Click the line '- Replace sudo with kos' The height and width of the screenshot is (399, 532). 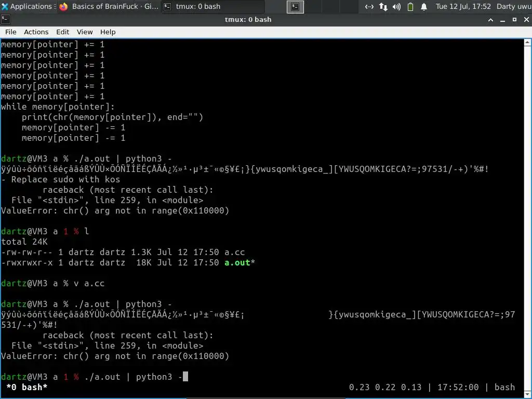tap(60, 179)
